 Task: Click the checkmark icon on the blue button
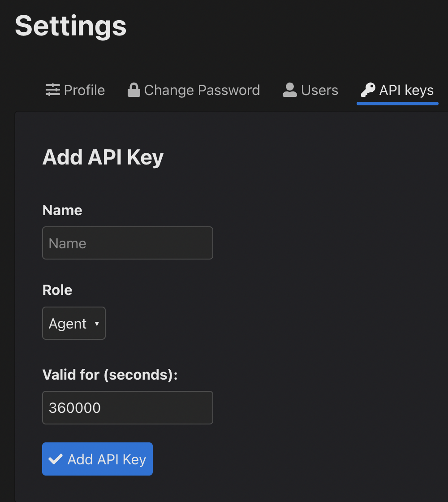56,459
